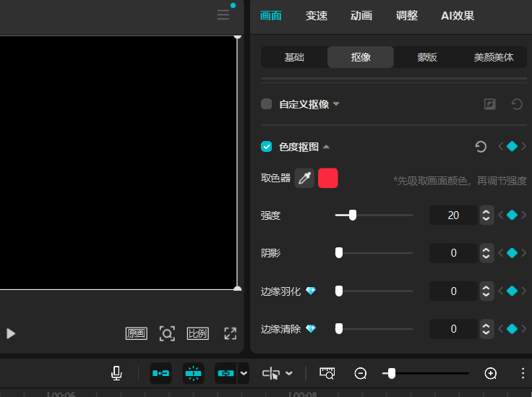Zoom out the timeline with minus icon
Viewport: 532px width, 397px height.
click(x=360, y=373)
